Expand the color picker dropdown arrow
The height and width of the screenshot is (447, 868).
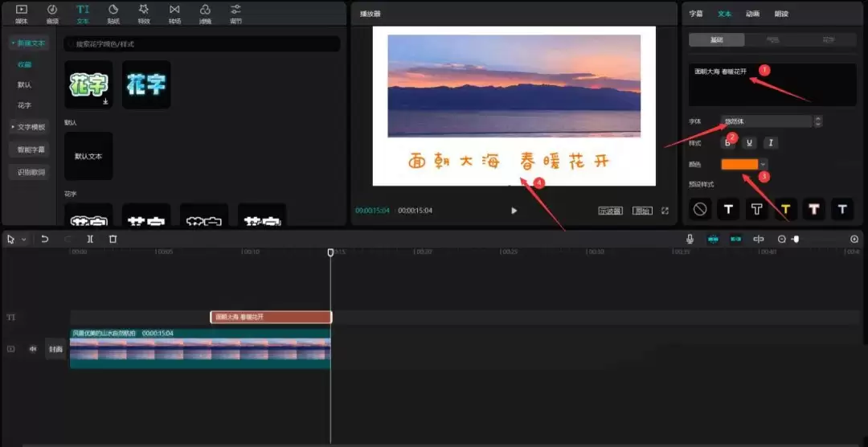764,164
